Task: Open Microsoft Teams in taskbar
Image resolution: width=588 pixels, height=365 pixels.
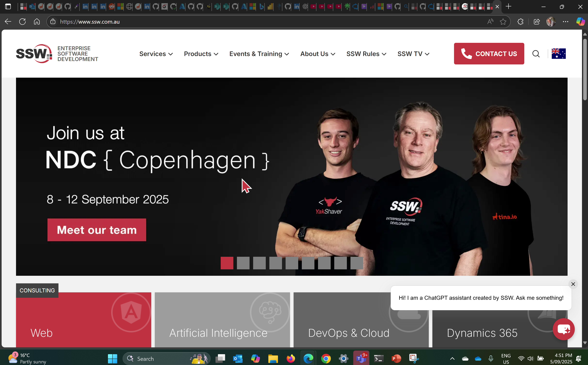Action: click(x=361, y=358)
